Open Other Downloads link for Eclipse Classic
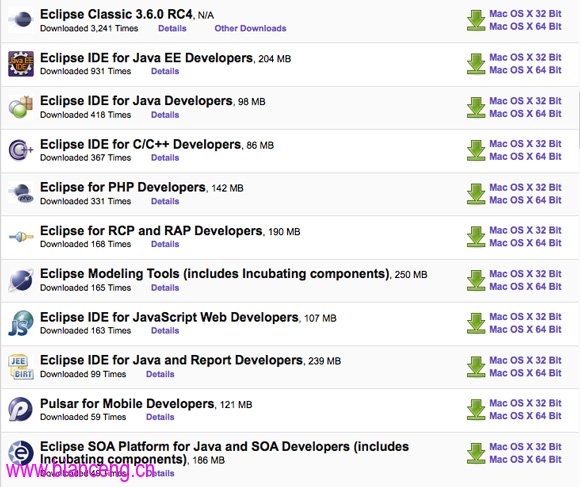Image resolution: width=580 pixels, height=487 pixels. [250, 28]
